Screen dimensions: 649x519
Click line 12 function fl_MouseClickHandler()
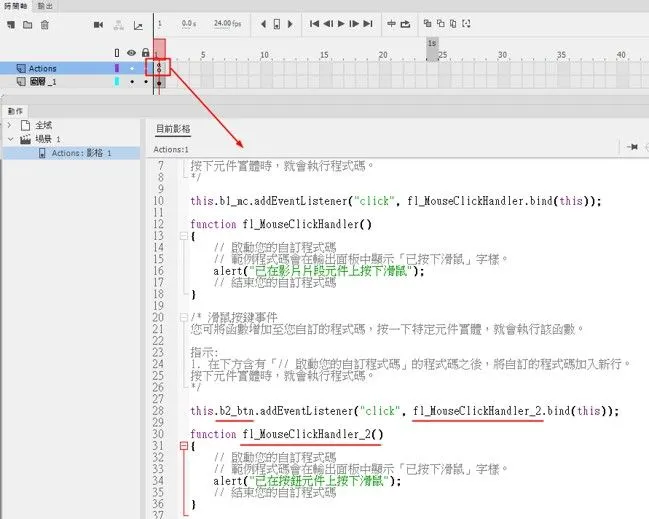tap(281, 224)
